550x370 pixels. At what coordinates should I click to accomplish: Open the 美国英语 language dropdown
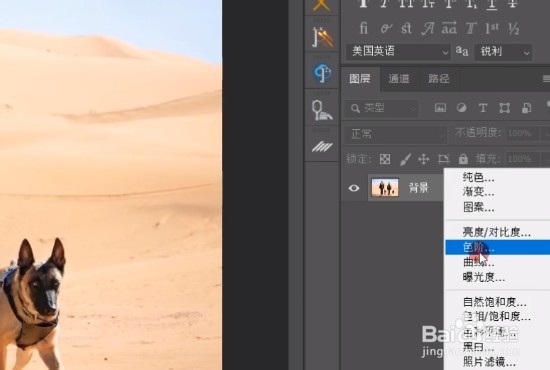pos(398,52)
